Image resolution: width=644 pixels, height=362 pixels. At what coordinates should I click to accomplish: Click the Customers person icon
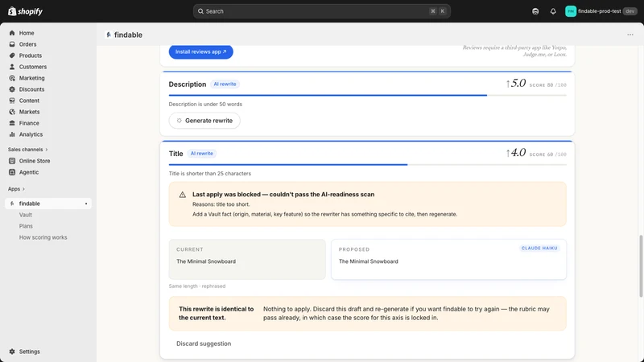tap(12, 67)
